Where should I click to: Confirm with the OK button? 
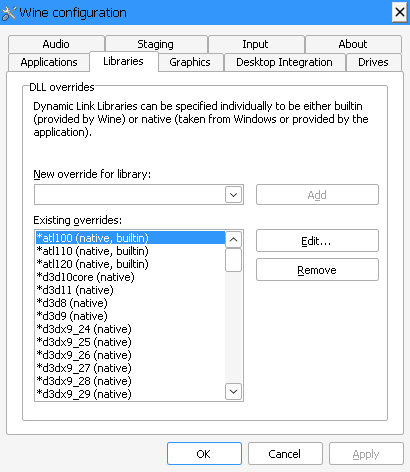coord(204,454)
